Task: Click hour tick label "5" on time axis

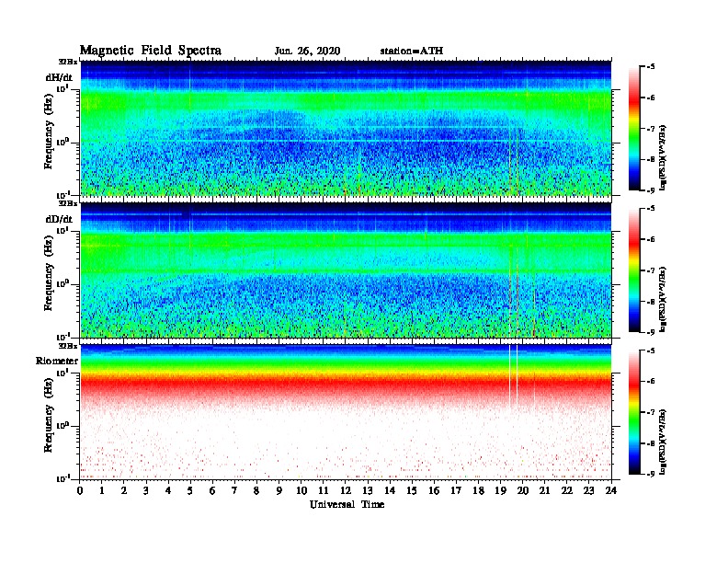Action: coord(190,491)
